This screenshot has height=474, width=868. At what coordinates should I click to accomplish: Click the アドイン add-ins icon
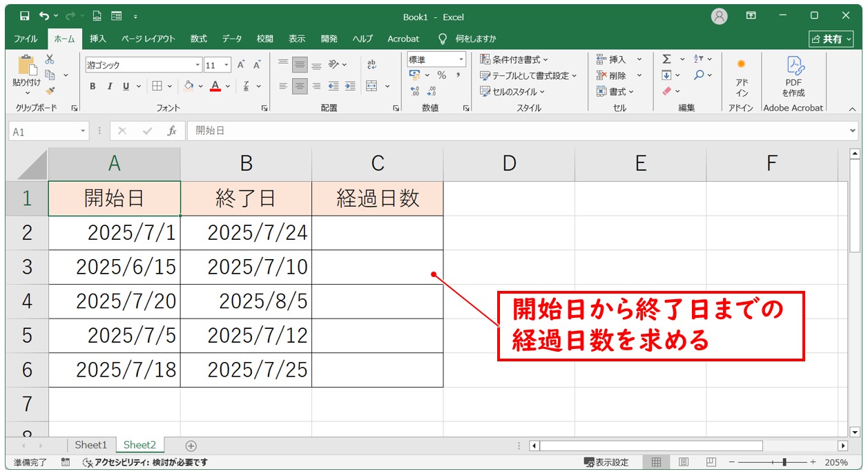pos(741,77)
